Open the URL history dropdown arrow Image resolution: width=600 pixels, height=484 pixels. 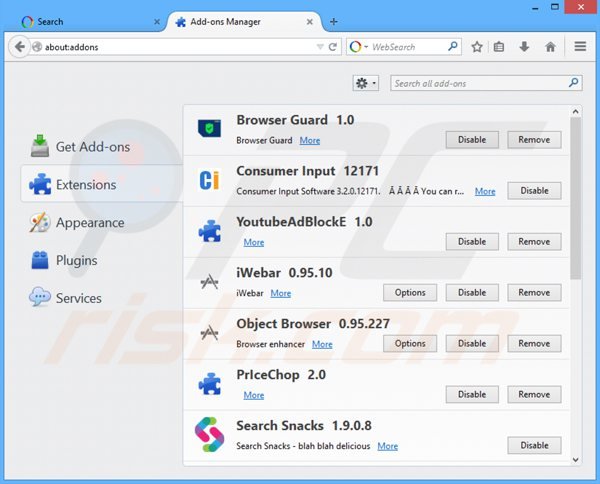tap(320, 47)
